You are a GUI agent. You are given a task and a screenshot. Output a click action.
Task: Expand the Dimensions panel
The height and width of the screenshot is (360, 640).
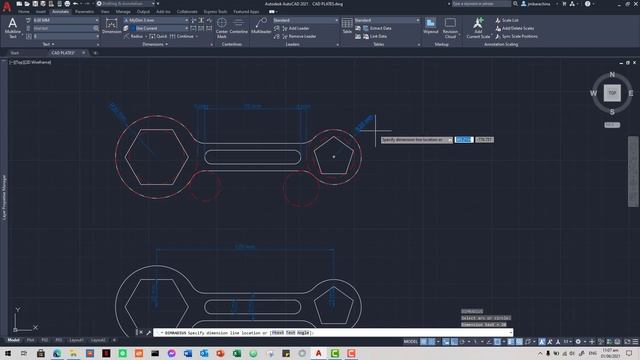tap(155, 44)
